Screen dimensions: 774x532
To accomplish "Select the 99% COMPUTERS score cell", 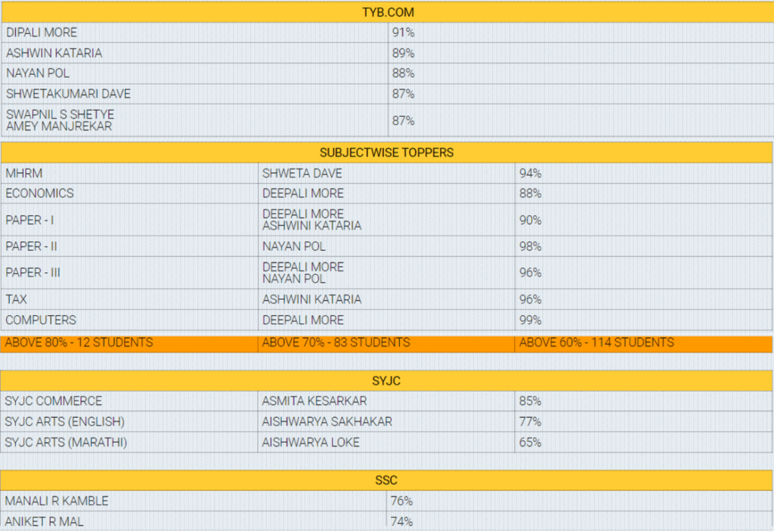I will [644, 320].
